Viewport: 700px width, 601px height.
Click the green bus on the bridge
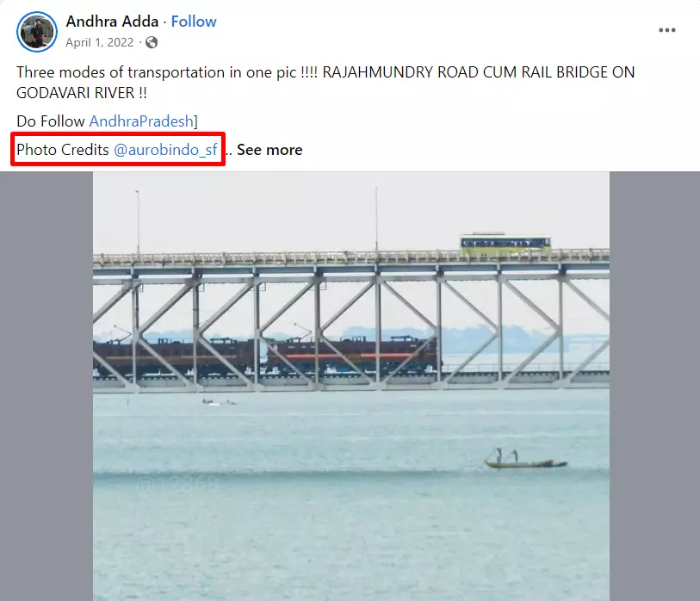coord(505,245)
